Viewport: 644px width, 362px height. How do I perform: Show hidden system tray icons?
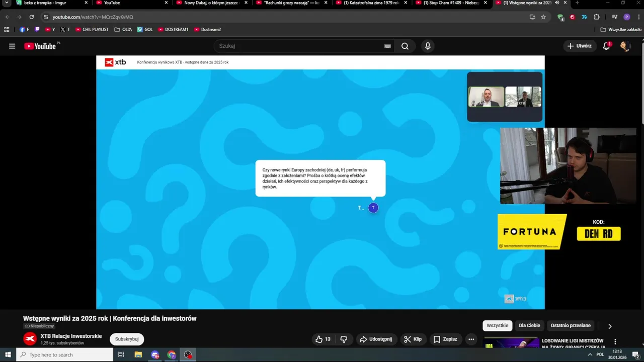pyautogui.click(x=590, y=354)
